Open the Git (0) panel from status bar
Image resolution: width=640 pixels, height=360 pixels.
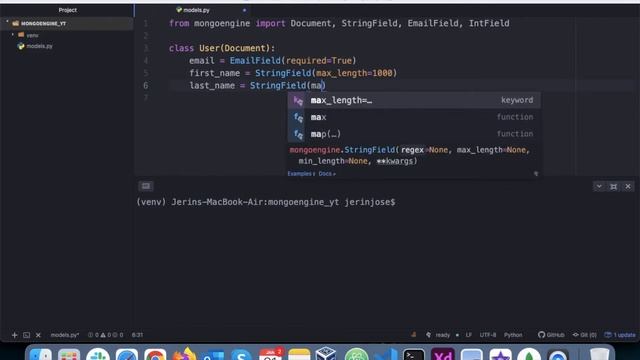point(584,335)
